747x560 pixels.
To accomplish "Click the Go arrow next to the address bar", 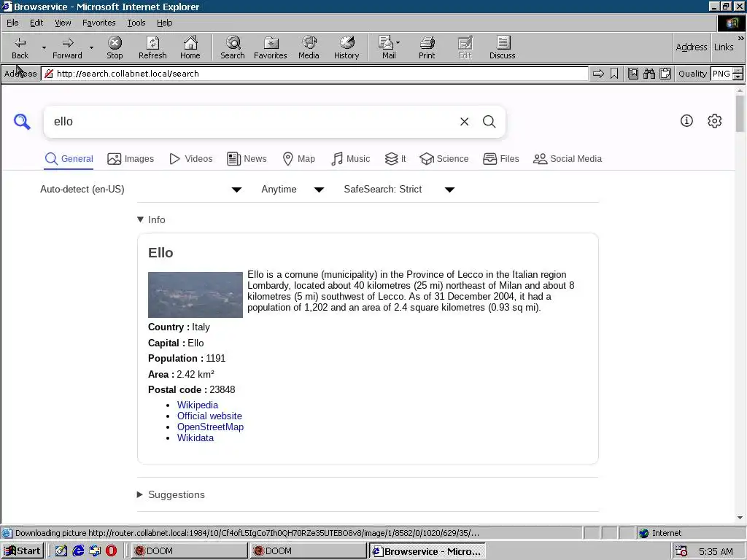I will (x=598, y=74).
